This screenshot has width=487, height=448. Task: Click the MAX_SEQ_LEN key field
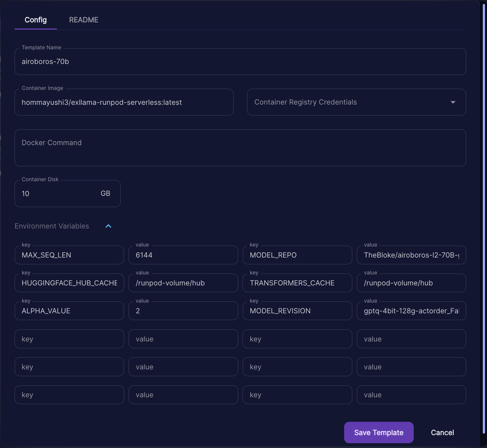pos(69,255)
